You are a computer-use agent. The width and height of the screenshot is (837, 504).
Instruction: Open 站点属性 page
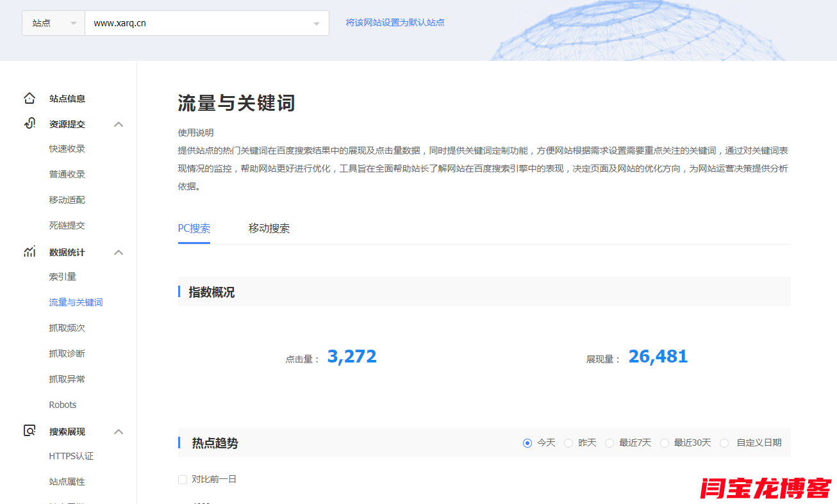pos(67,482)
